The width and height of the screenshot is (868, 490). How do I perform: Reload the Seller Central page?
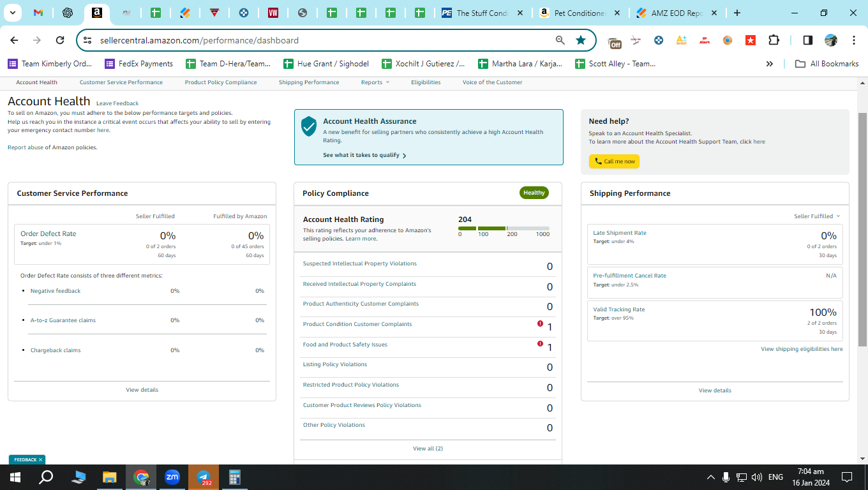pos(60,40)
